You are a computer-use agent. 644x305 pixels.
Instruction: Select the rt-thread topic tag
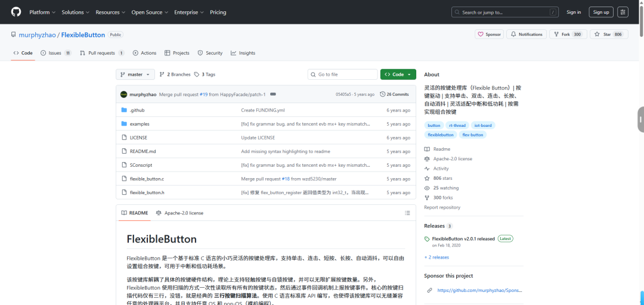point(457,126)
